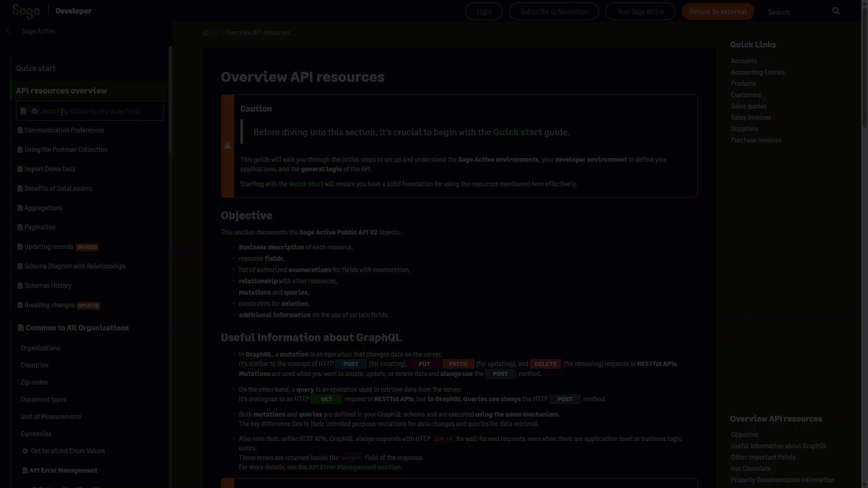Screen dimensions: 868x488
Task: Click the Sage logo
Action: pyautogui.click(x=26, y=11)
